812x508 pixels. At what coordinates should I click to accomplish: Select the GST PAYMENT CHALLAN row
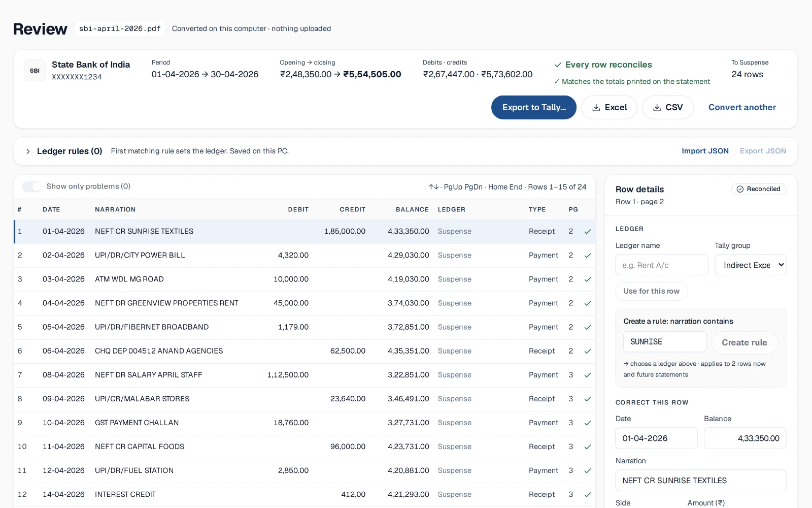304,423
